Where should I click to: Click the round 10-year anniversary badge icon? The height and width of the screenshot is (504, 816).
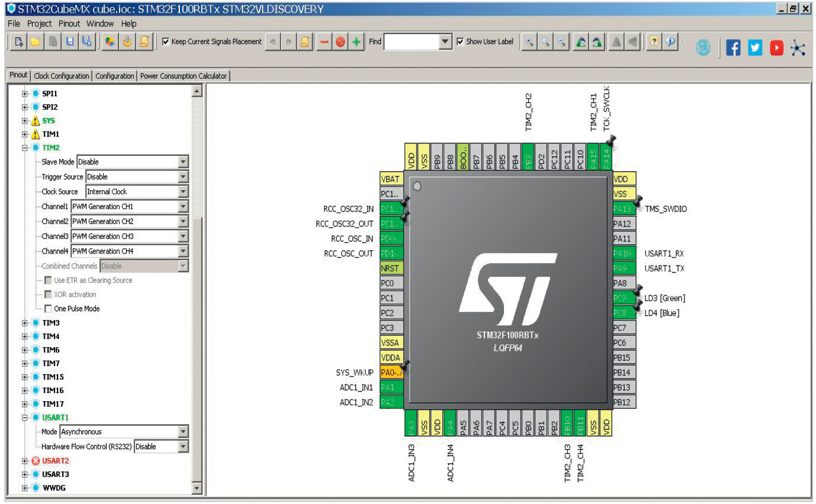(x=703, y=48)
